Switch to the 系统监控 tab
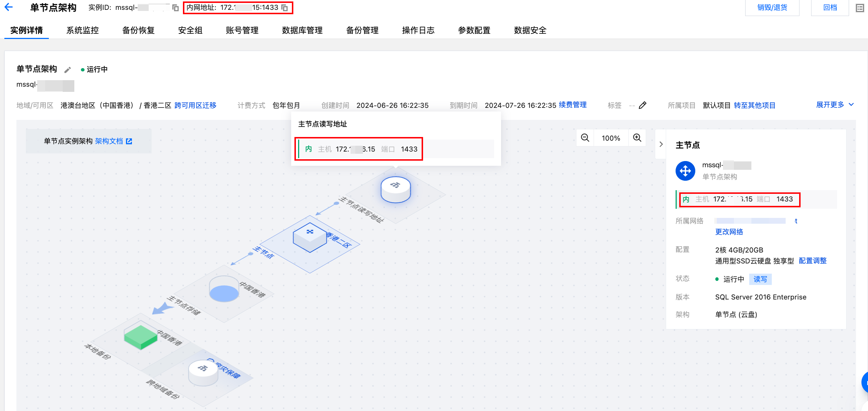Viewport: 868px width, 411px height. click(x=82, y=30)
